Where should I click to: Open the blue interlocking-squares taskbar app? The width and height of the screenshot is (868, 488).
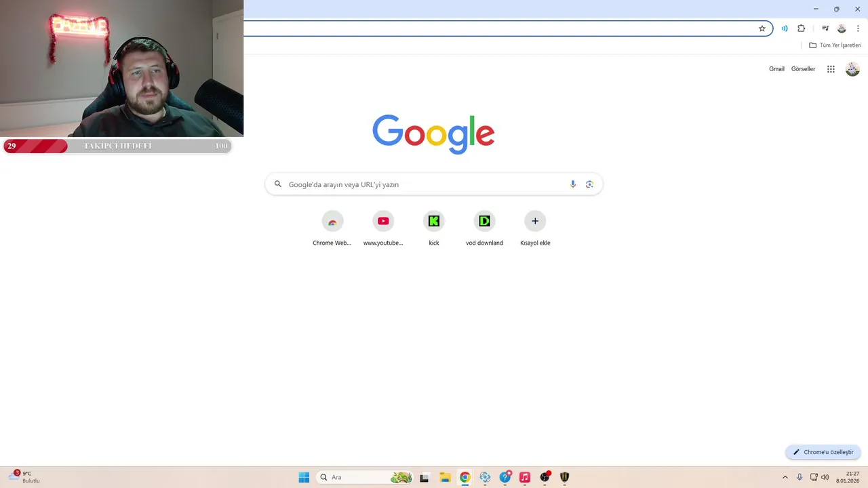coord(485,477)
